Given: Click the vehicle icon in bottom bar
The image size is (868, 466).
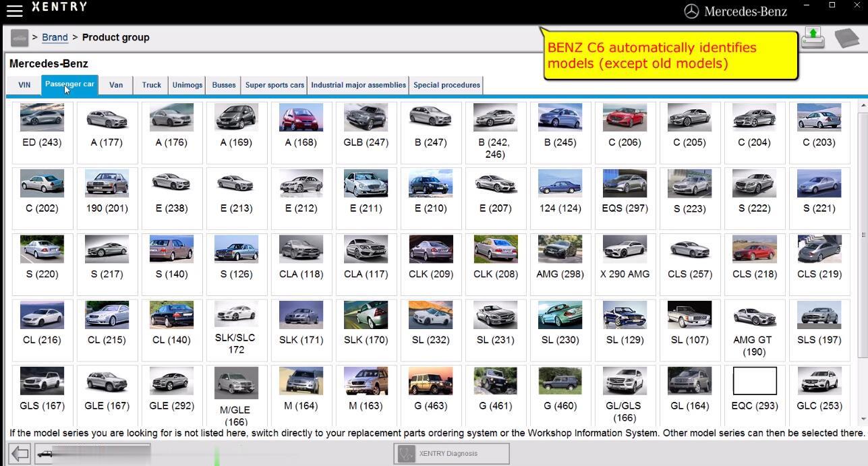Looking at the screenshot, I should click(45, 454).
